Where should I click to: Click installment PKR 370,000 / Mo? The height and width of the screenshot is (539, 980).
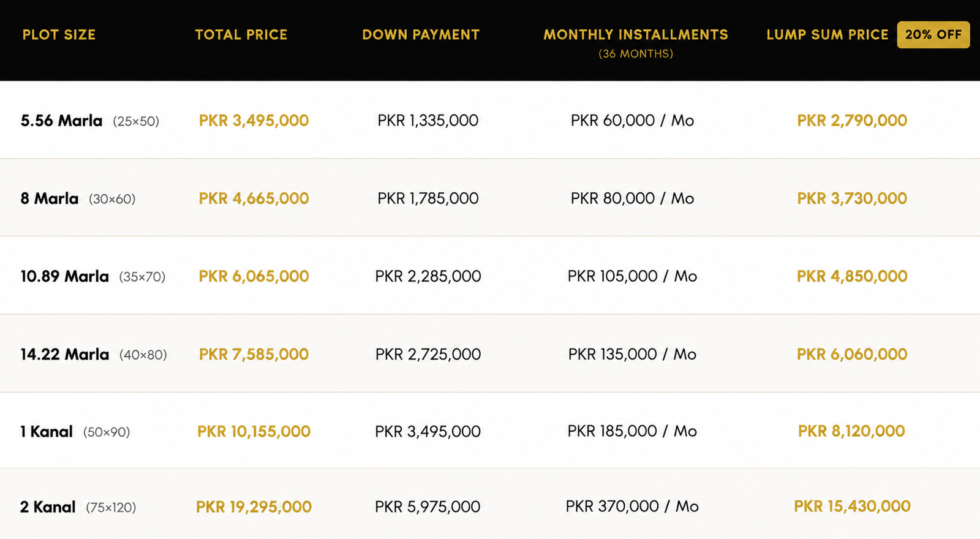[632, 507]
